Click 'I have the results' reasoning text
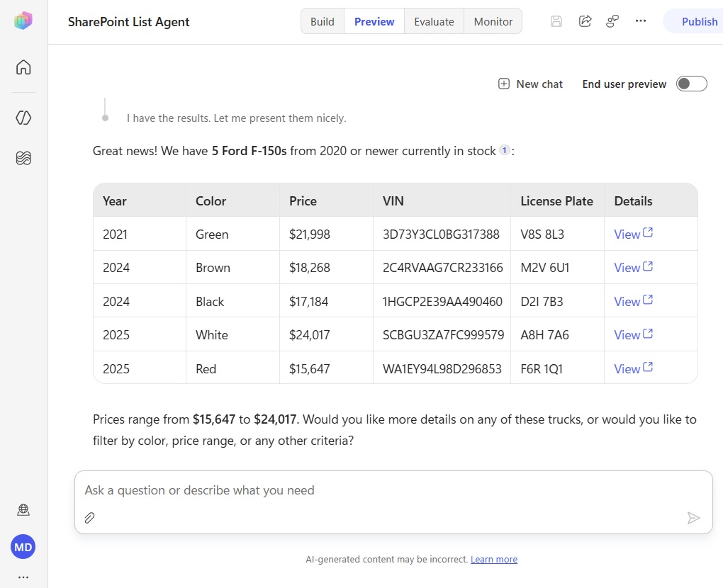The image size is (723, 588). click(x=237, y=118)
